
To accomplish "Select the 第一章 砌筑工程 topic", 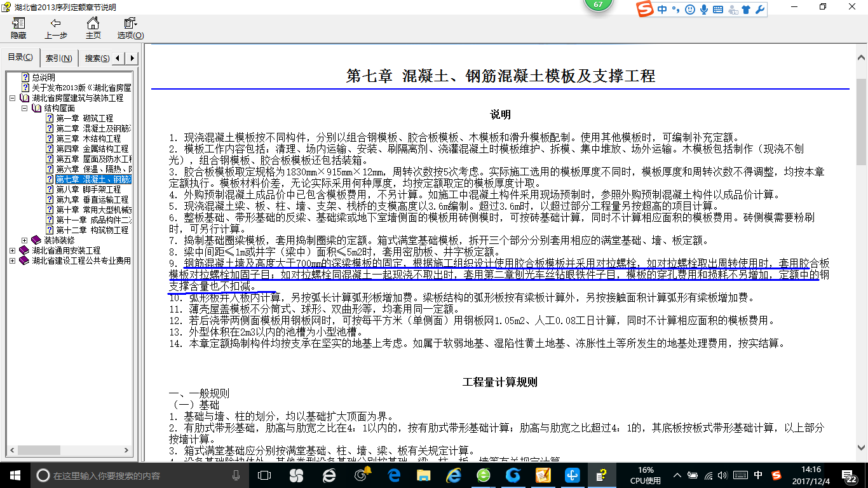I will click(x=84, y=118).
